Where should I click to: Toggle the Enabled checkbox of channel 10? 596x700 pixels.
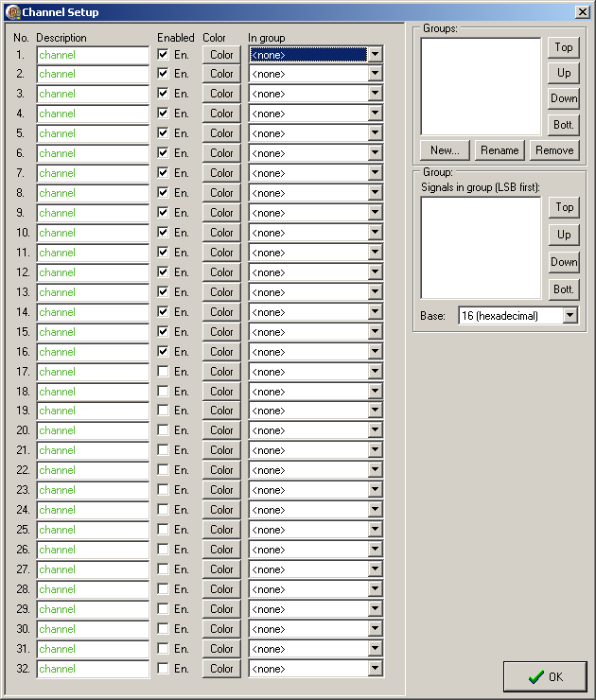coord(164,232)
